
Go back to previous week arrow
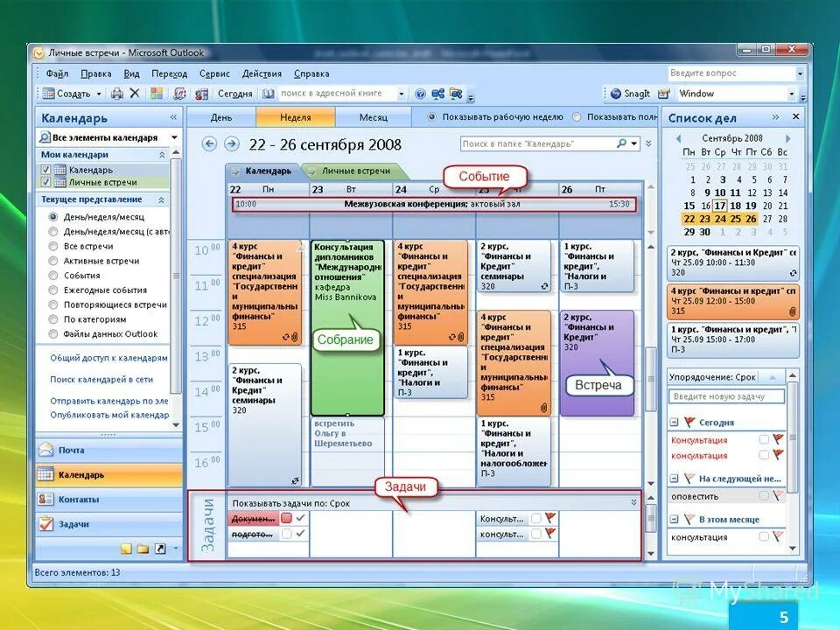(x=209, y=143)
